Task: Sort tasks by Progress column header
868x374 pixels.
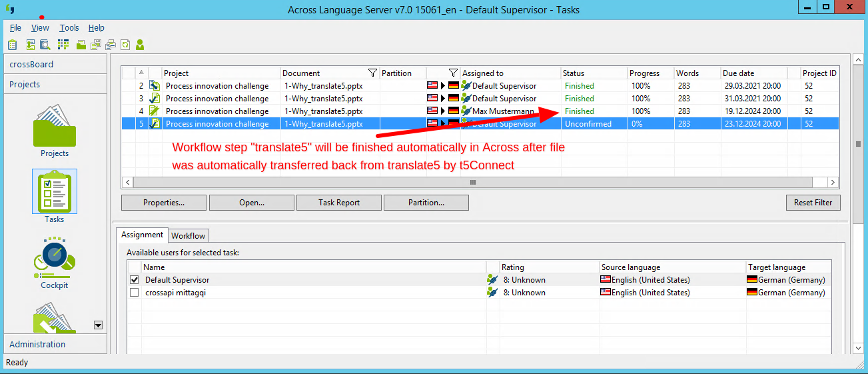Action: [x=651, y=73]
